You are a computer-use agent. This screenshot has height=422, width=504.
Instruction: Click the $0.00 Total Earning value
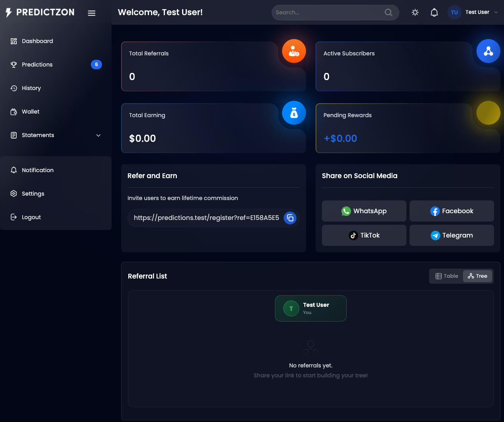pos(143,138)
